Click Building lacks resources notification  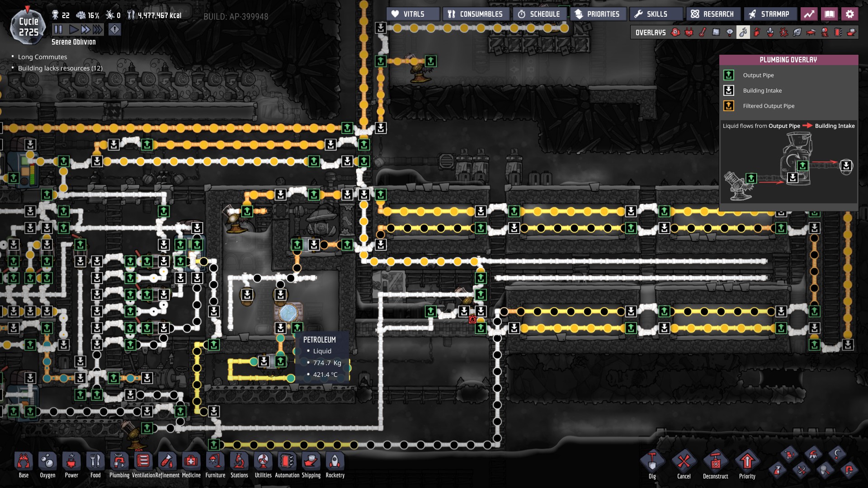pos(60,68)
